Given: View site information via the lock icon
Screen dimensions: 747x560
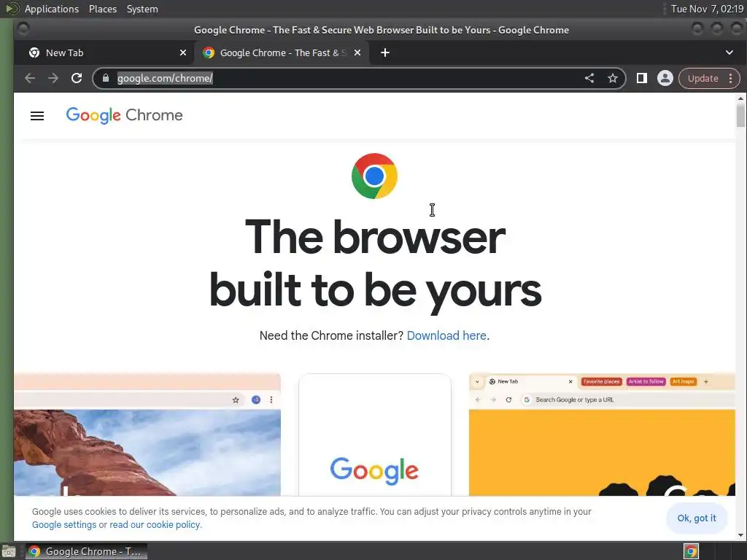Looking at the screenshot, I should pyautogui.click(x=106, y=77).
